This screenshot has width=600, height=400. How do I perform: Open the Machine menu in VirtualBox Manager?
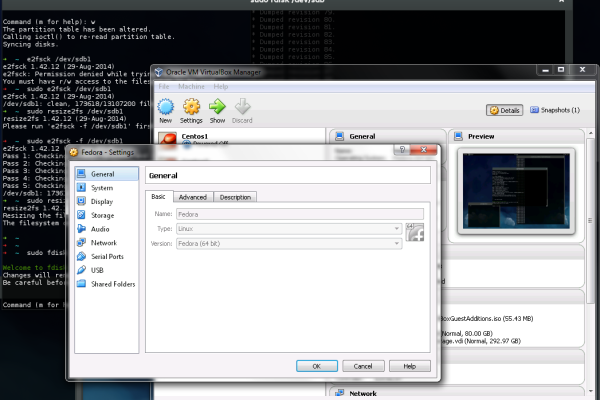click(x=191, y=87)
